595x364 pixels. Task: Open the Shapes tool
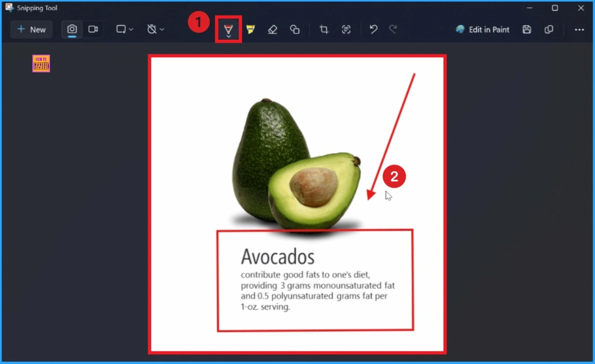click(x=295, y=30)
